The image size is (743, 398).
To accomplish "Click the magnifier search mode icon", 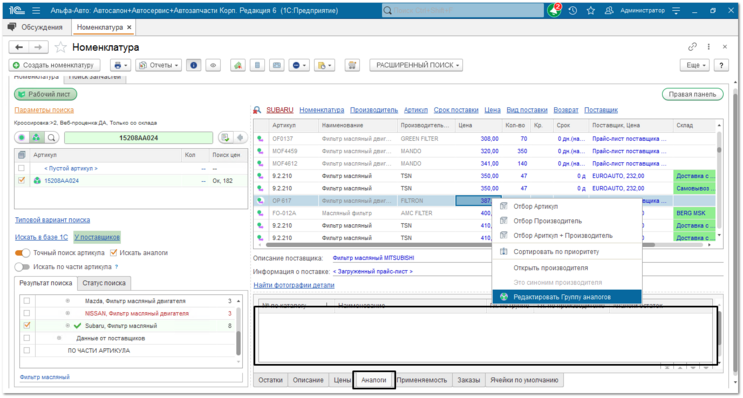I will click(51, 138).
